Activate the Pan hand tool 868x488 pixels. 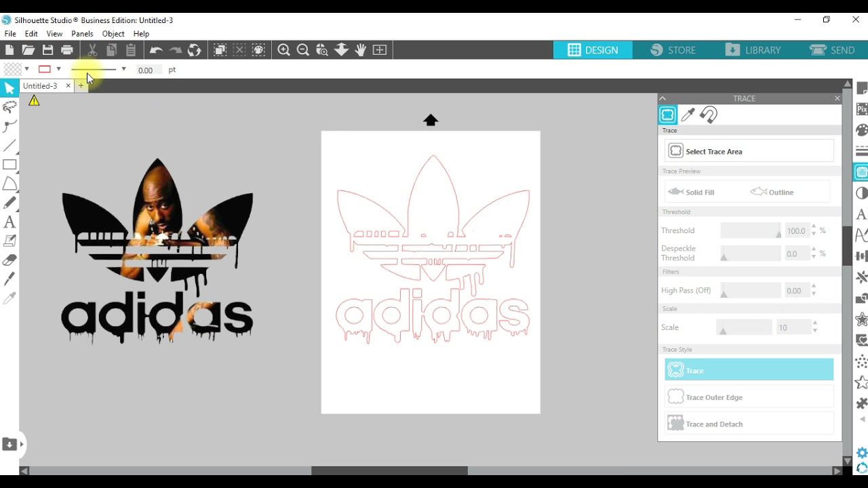(360, 50)
